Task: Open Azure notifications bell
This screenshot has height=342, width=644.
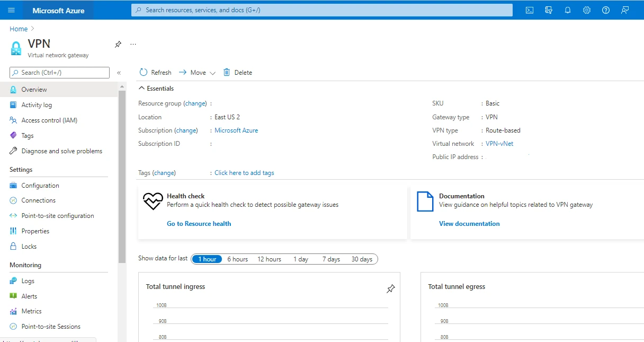Action: click(x=568, y=10)
